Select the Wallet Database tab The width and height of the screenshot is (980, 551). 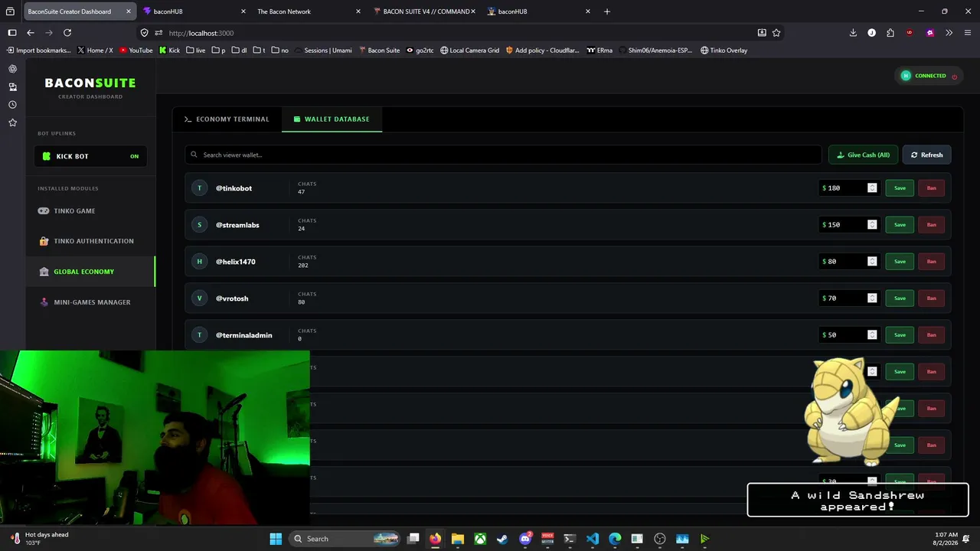pyautogui.click(x=332, y=119)
